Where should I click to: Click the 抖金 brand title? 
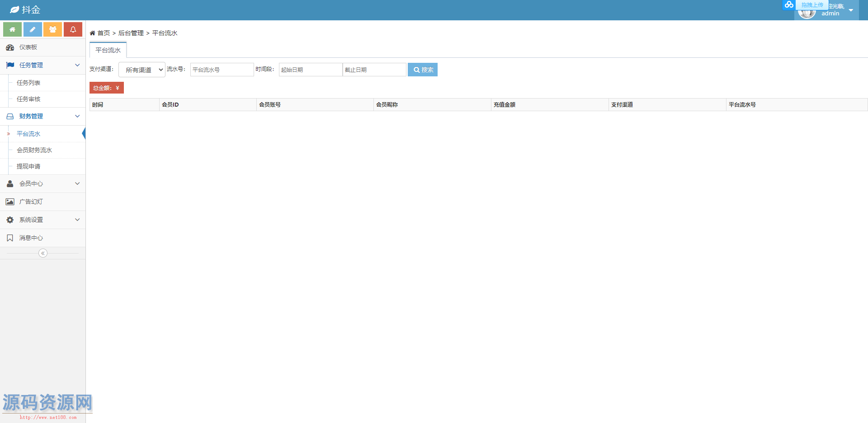click(31, 9)
